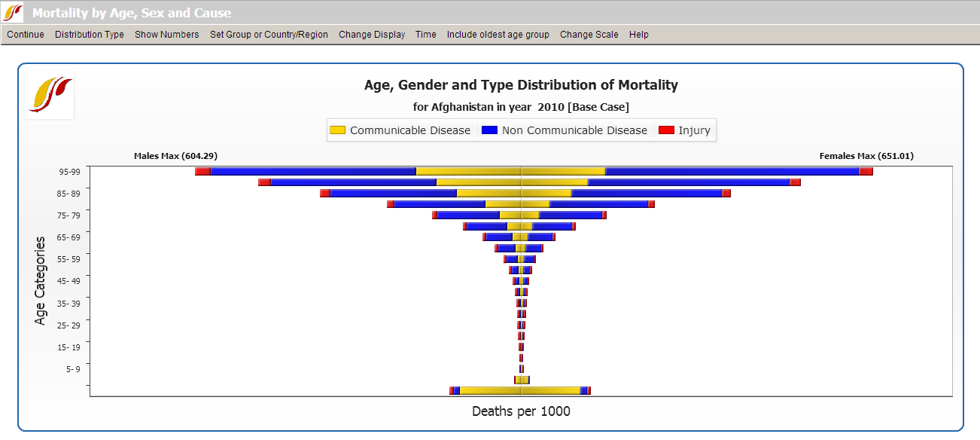The image size is (980, 440).
Task: Open Set Group or Country/Region
Action: tap(267, 34)
